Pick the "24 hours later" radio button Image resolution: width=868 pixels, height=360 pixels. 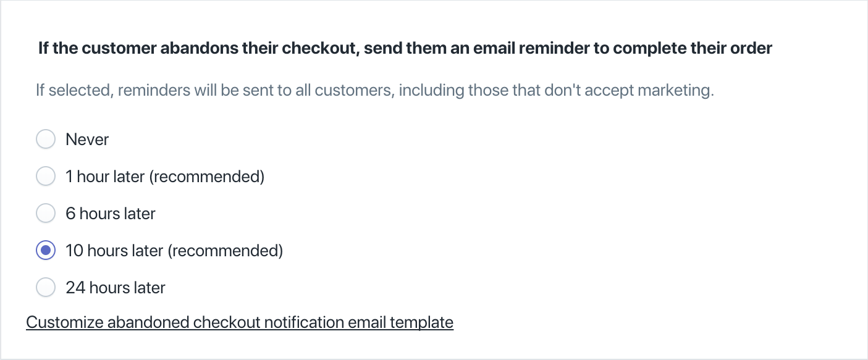(46, 288)
